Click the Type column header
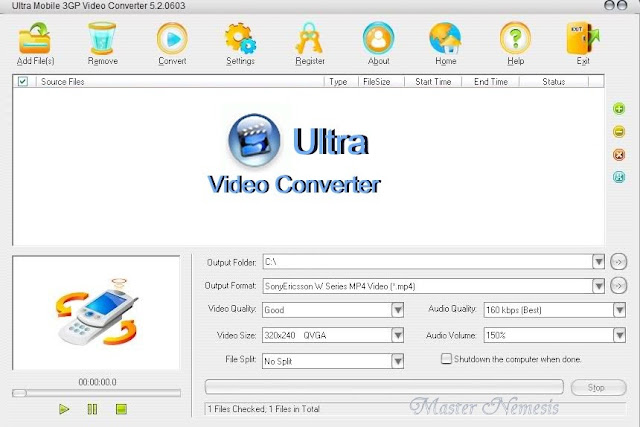Image resolution: width=640 pixels, height=427 pixels. [x=341, y=82]
